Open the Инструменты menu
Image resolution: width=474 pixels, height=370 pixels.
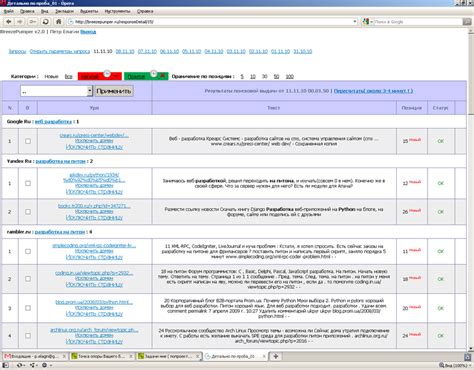click(117, 11)
